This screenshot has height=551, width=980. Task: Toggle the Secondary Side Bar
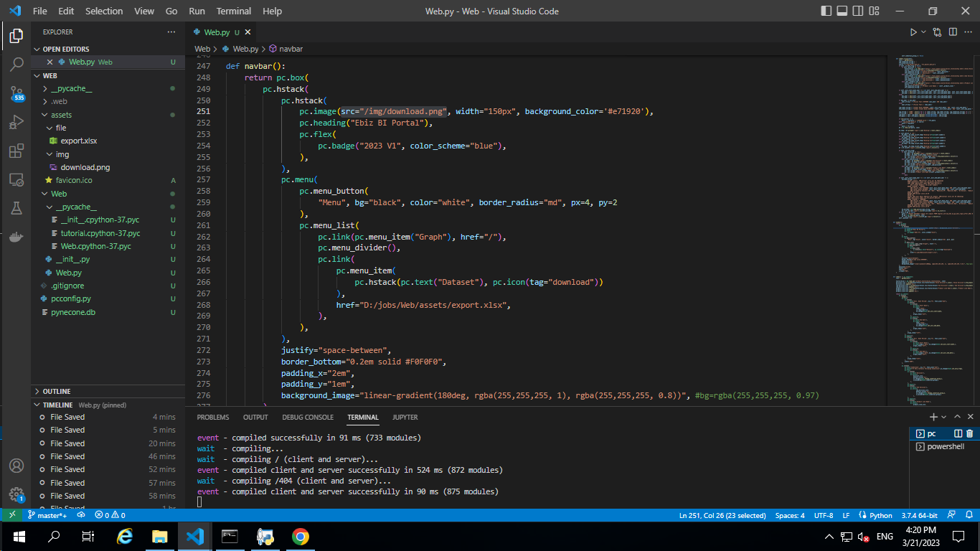pyautogui.click(x=857, y=11)
